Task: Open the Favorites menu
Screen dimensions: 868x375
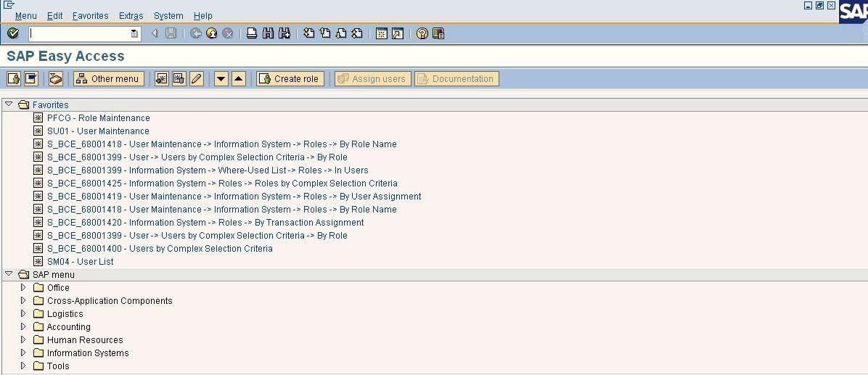Action: click(90, 16)
